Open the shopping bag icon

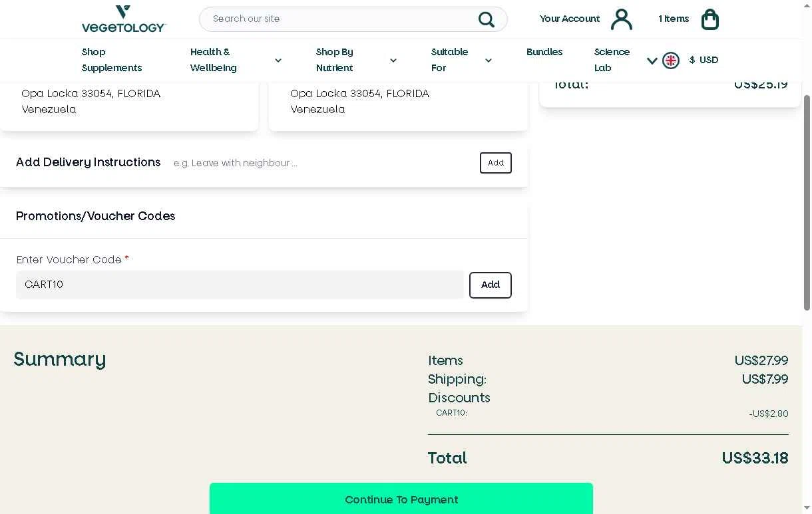click(x=710, y=19)
